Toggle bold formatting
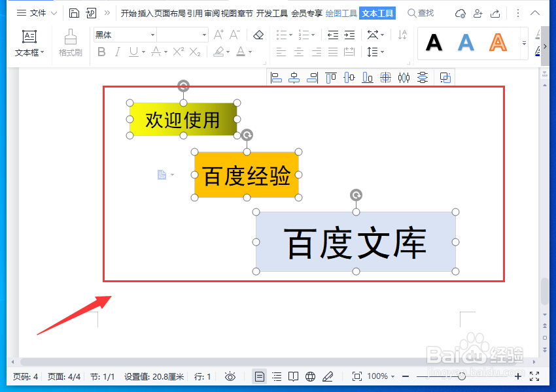This screenshot has width=556, height=392. 101,52
